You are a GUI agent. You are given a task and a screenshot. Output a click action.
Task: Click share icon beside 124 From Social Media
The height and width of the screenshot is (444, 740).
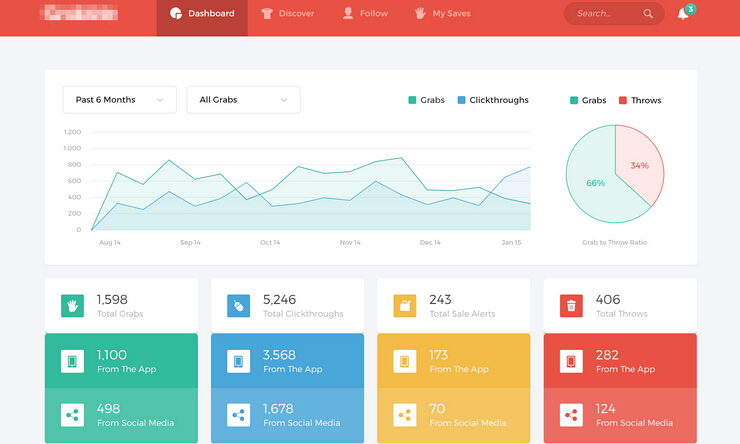[x=571, y=415]
